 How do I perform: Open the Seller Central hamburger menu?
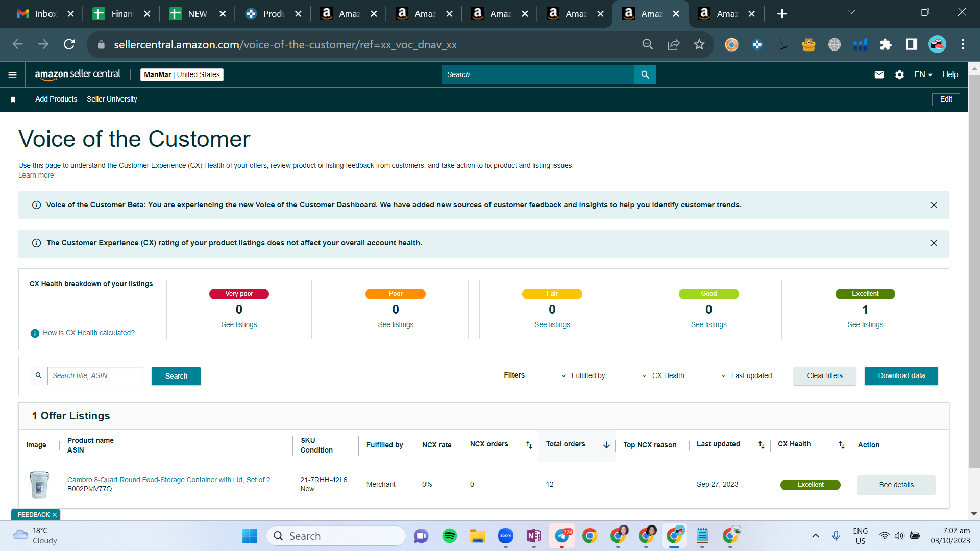click(x=13, y=74)
